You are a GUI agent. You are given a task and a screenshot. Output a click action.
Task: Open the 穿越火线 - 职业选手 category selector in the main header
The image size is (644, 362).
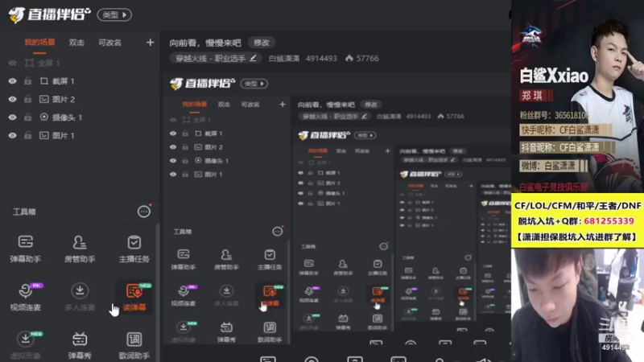(x=216, y=58)
